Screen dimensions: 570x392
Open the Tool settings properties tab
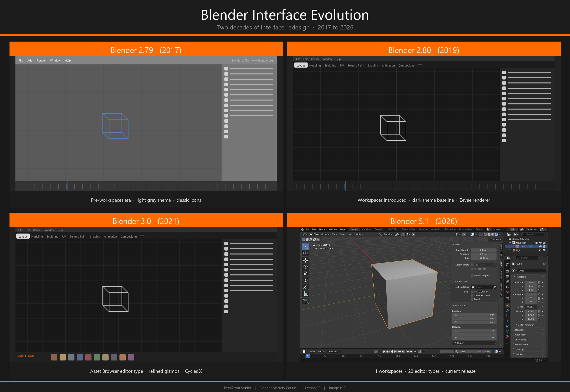pos(507,264)
